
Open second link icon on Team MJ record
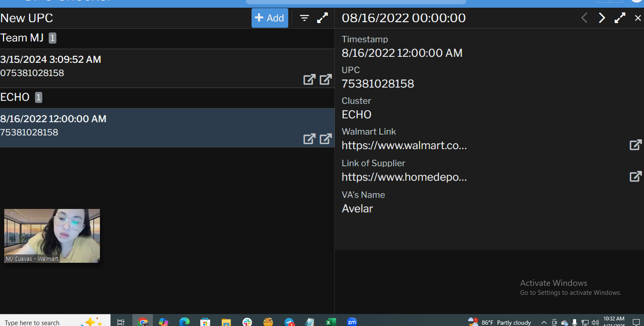point(325,79)
